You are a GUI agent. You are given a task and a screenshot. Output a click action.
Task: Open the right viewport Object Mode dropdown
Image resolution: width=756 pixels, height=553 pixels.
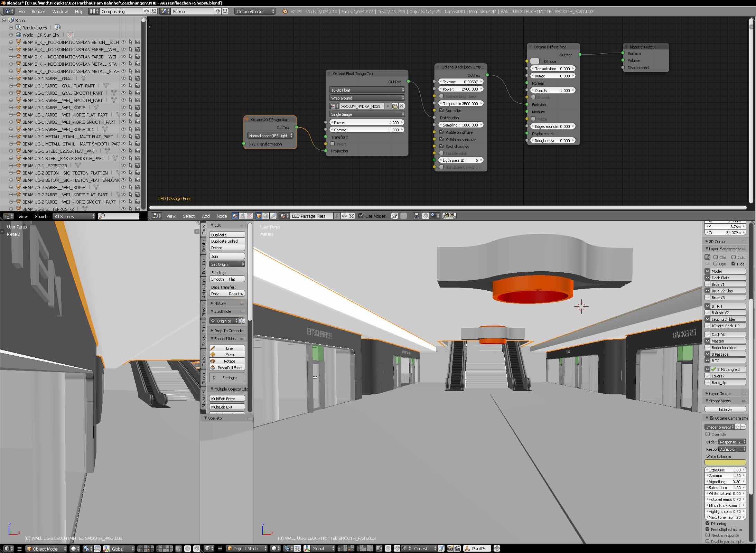click(247, 549)
